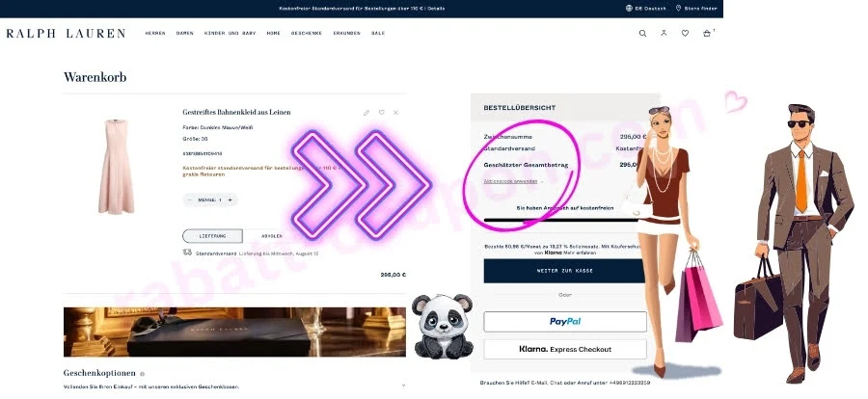Click the Warenkorb heading
This screenshot has width=868, height=399.
click(x=95, y=77)
